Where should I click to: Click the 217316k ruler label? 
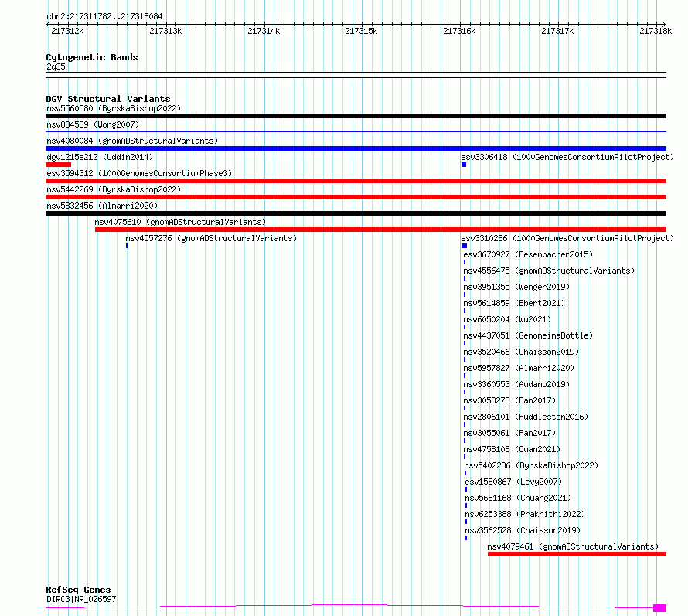[x=459, y=31]
